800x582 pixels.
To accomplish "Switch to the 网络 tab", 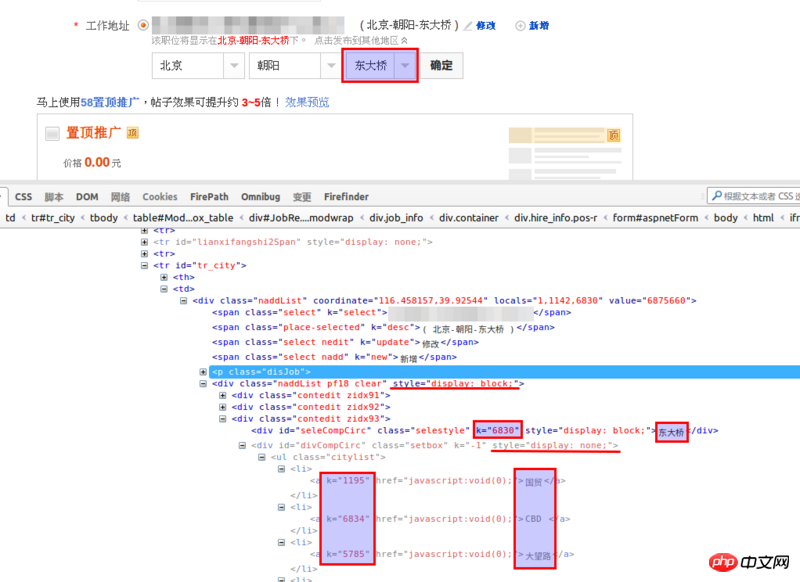I will 120,197.
